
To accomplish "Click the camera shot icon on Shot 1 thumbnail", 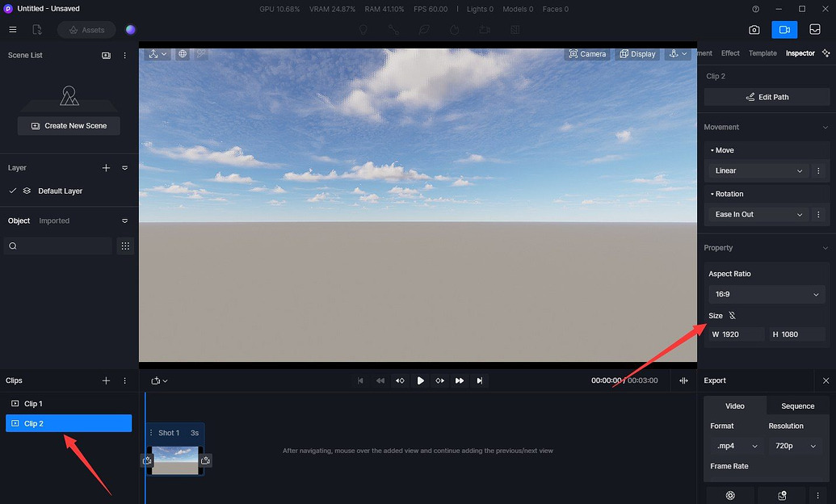I will (147, 460).
